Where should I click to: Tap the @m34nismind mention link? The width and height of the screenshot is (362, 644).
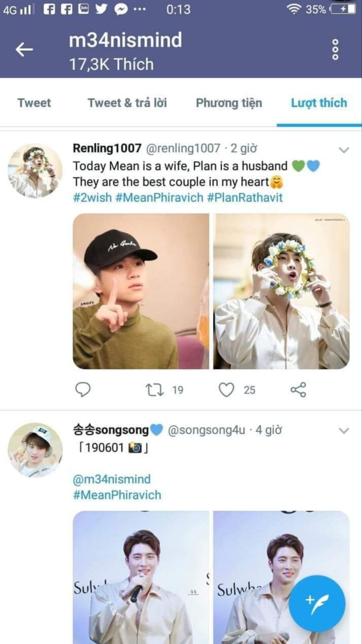(112, 479)
